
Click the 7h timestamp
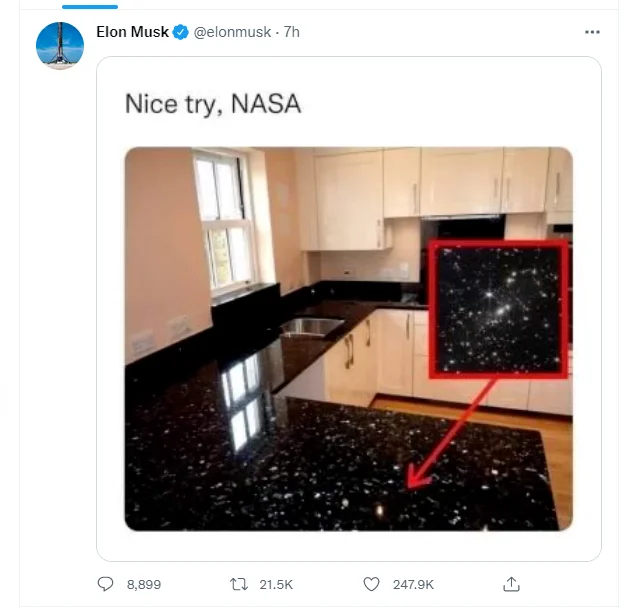point(291,32)
